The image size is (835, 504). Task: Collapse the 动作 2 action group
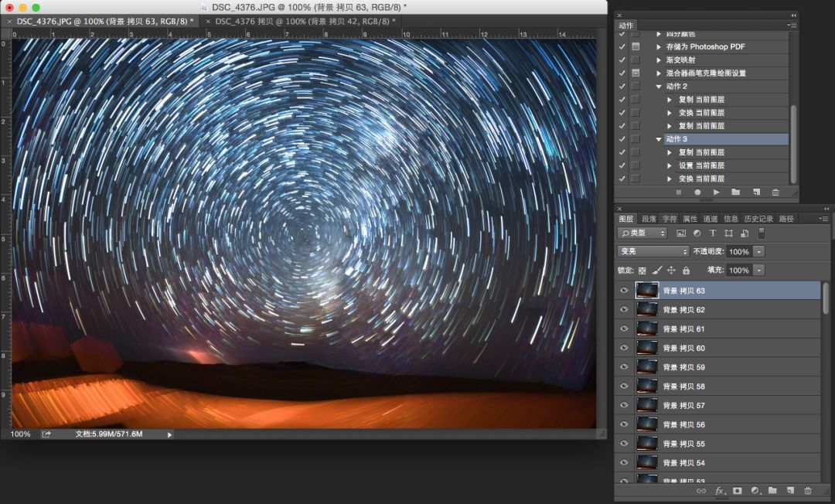(x=659, y=87)
